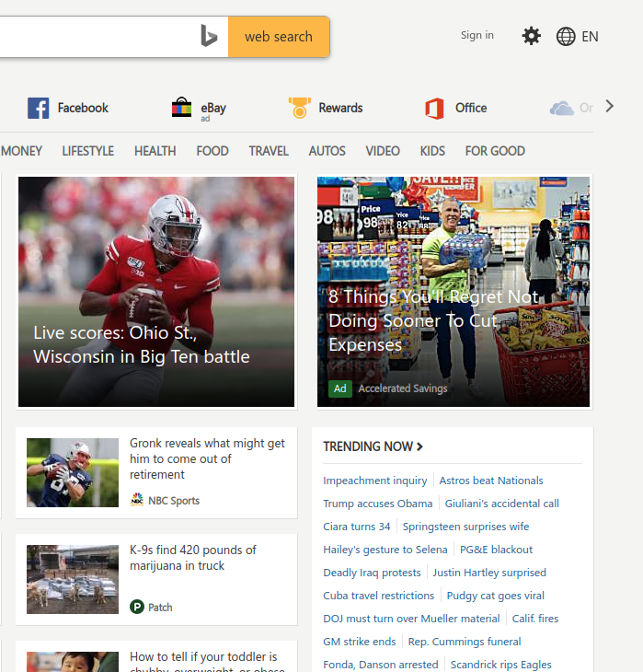The width and height of the screenshot is (643, 672).
Task: Open the KIDS section
Action: tap(432, 151)
